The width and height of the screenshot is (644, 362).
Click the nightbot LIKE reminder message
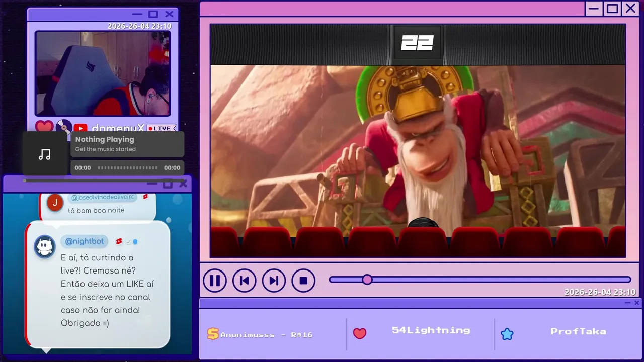tap(107, 290)
